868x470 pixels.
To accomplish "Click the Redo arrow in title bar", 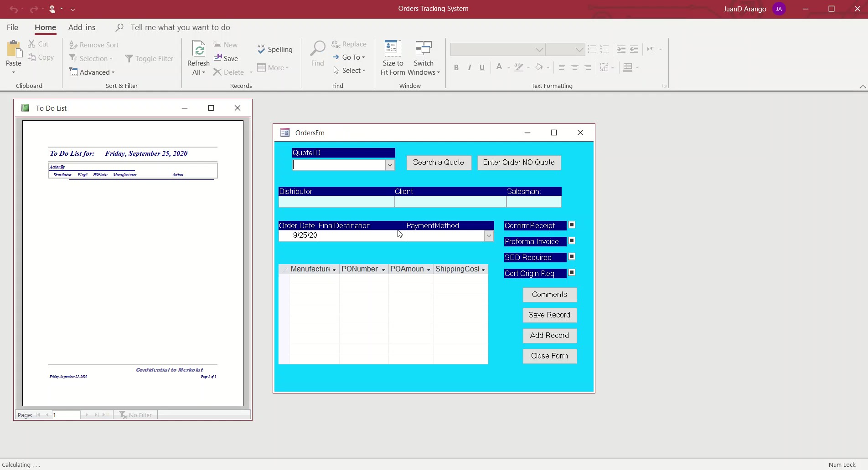I will coord(34,9).
